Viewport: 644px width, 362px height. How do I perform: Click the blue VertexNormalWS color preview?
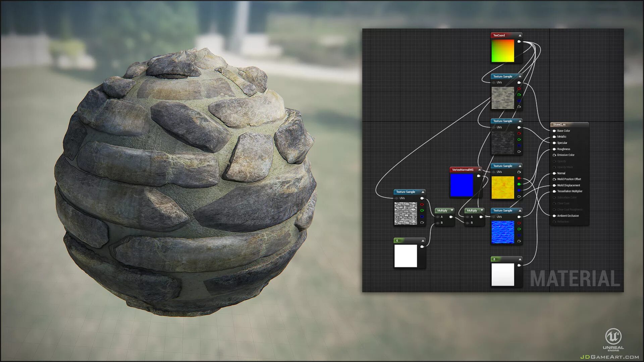coord(462,185)
